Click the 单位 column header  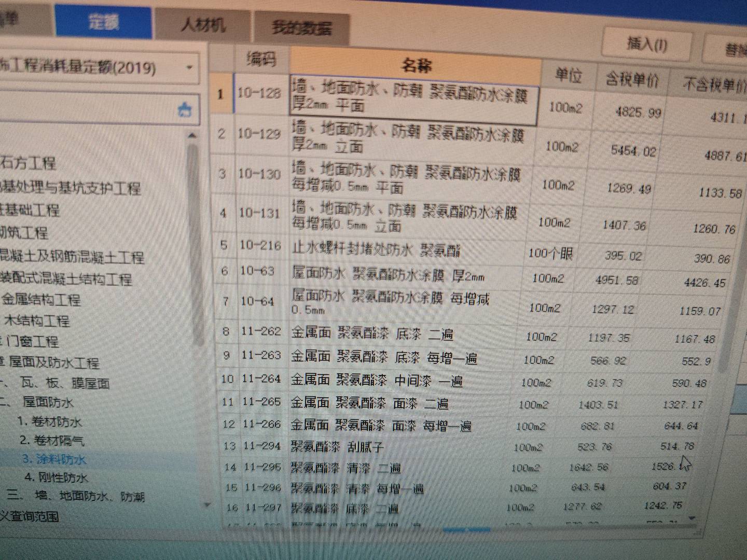coord(569,76)
